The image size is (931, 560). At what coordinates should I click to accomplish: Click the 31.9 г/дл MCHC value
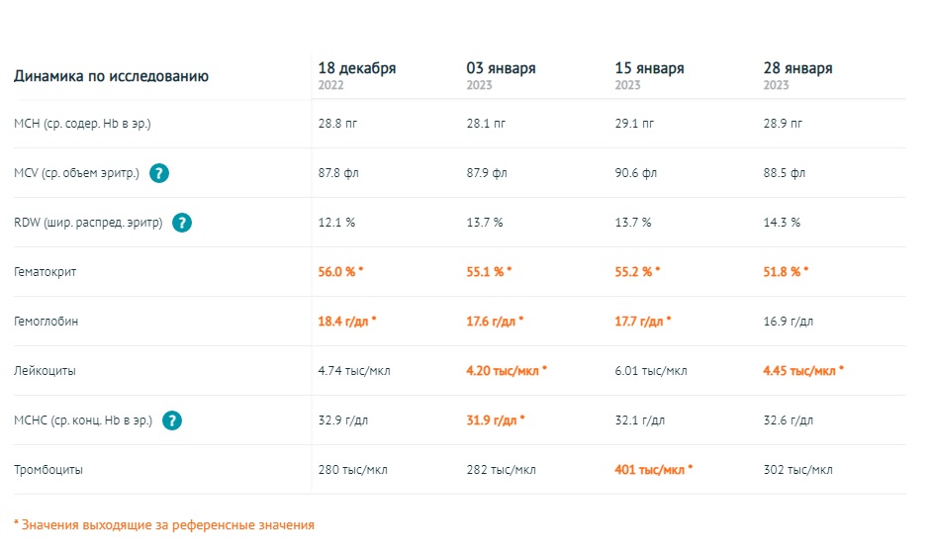[493, 420]
